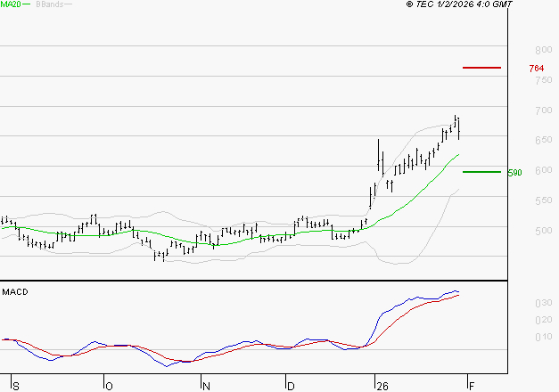Click the TEC 1/2/2026 copyright text
559x392 pixels.
coord(459,4)
